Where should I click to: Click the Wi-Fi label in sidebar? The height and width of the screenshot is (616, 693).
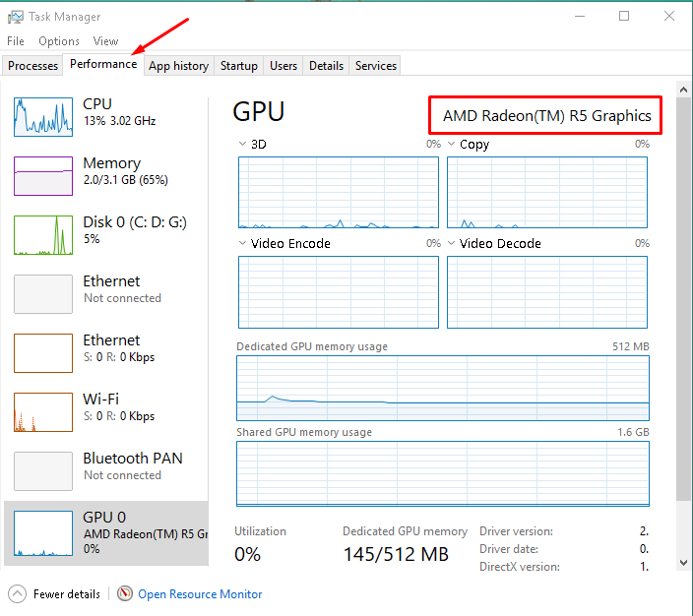pyautogui.click(x=100, y=400)
